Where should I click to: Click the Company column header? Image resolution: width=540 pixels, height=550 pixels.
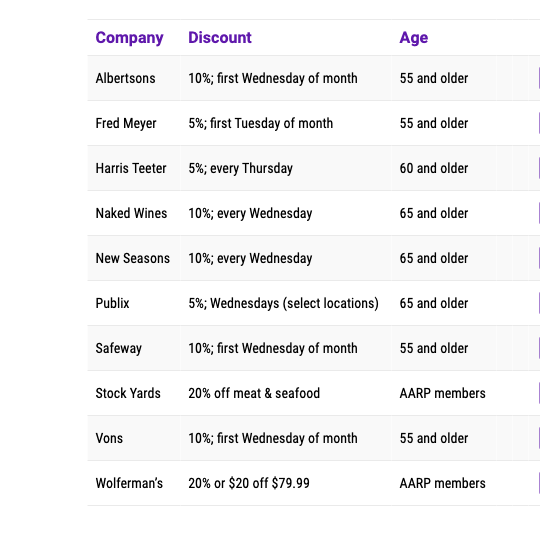pos(129,38)
